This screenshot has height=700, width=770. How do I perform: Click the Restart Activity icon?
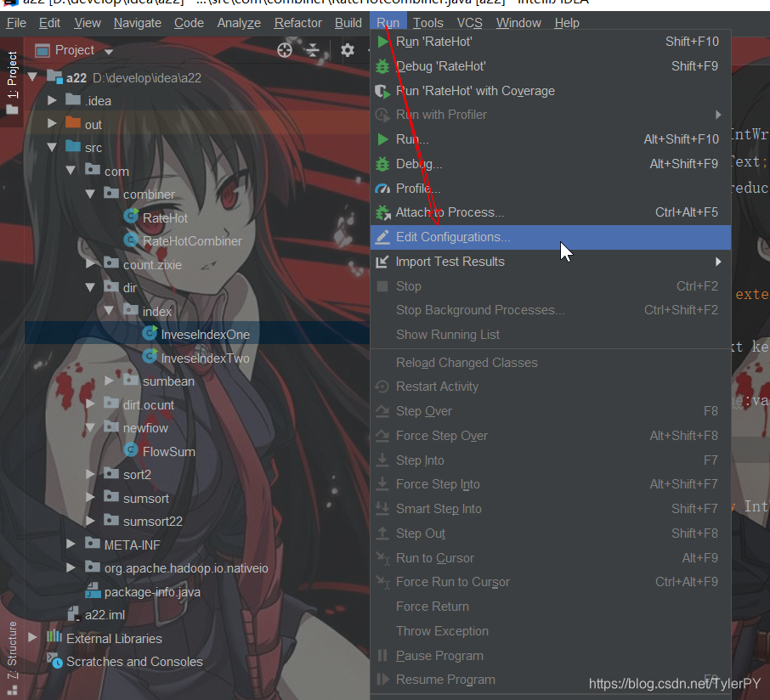(x=382, y=387)
